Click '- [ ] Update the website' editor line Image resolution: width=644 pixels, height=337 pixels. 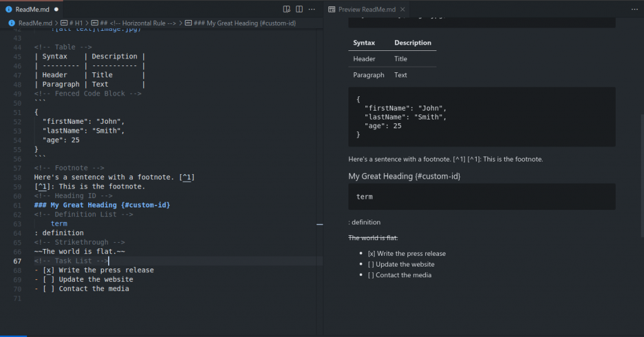point(84,280)
